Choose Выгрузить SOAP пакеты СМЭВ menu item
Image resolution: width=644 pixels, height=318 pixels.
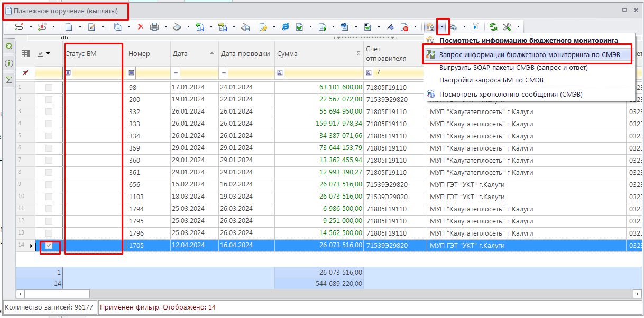click(528, 67)
